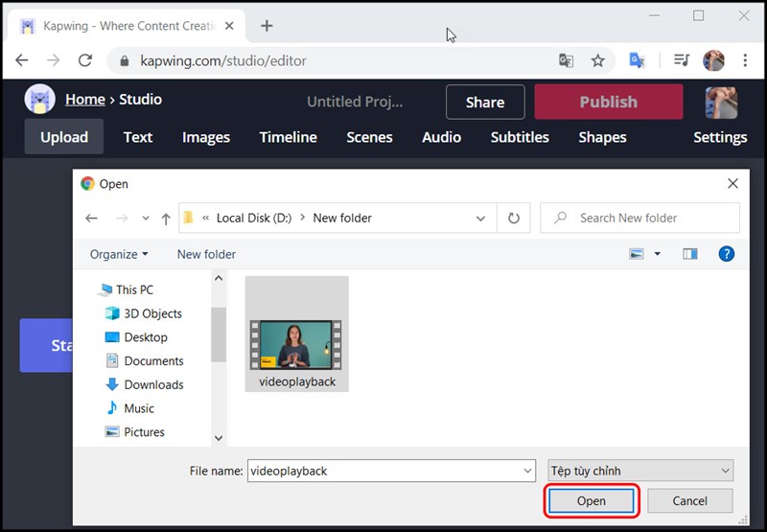The height and width of the screenshot is (532, 767).
Task: Open Chrome media control icon
Action: 681,60
